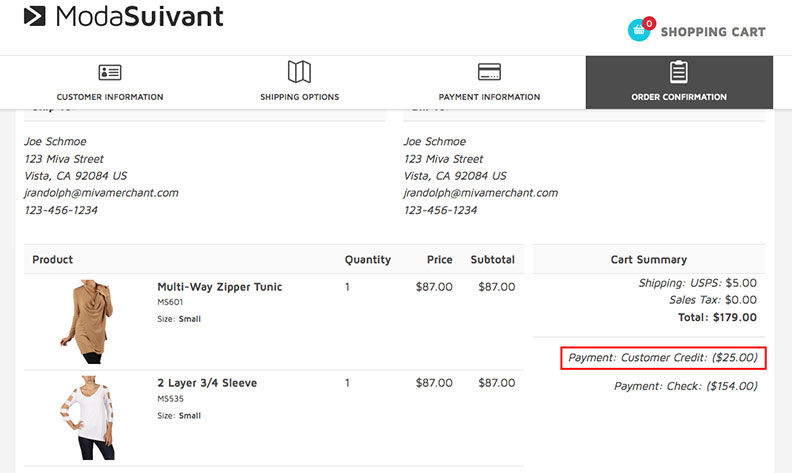Click the Cart Summary heading
792x473 pixels.
[x=649, y=259]
